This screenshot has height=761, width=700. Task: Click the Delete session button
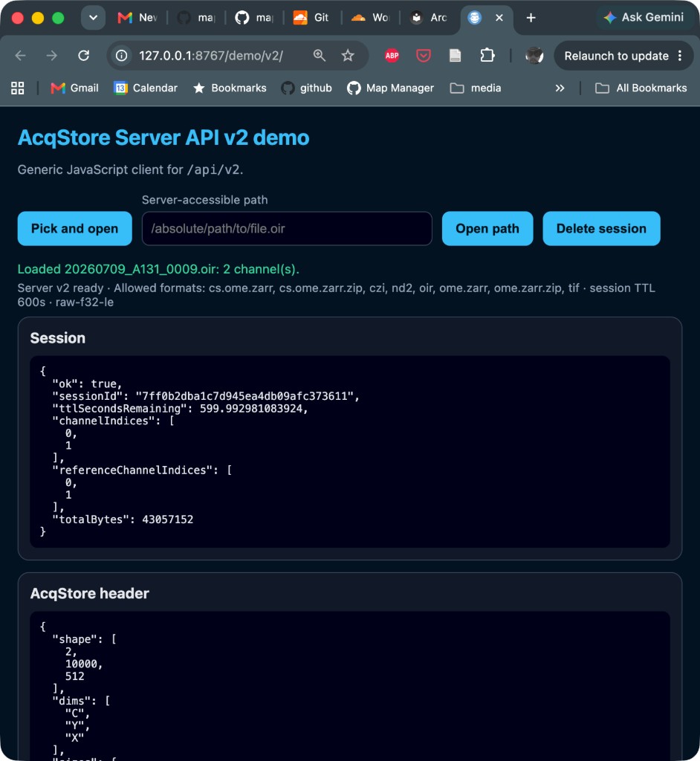[x=601, y=229]
